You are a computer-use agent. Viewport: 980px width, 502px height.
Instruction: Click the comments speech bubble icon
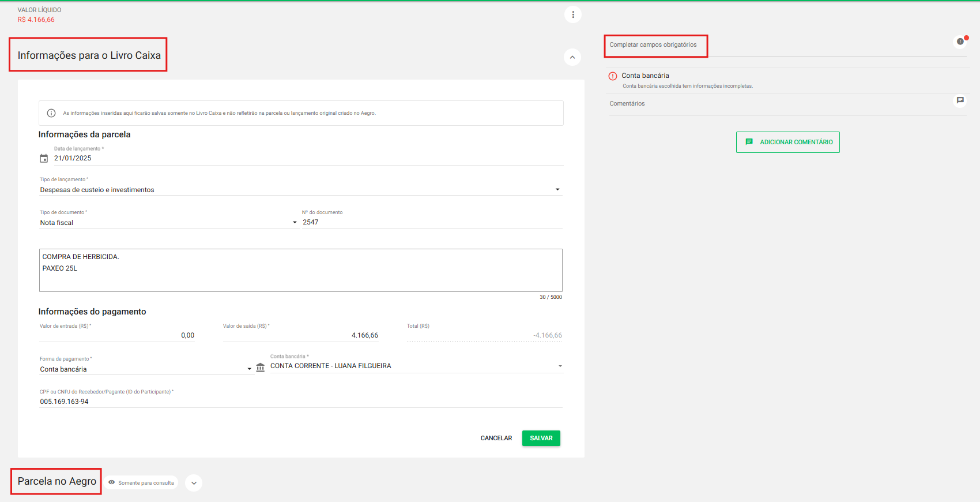(960, 100)
